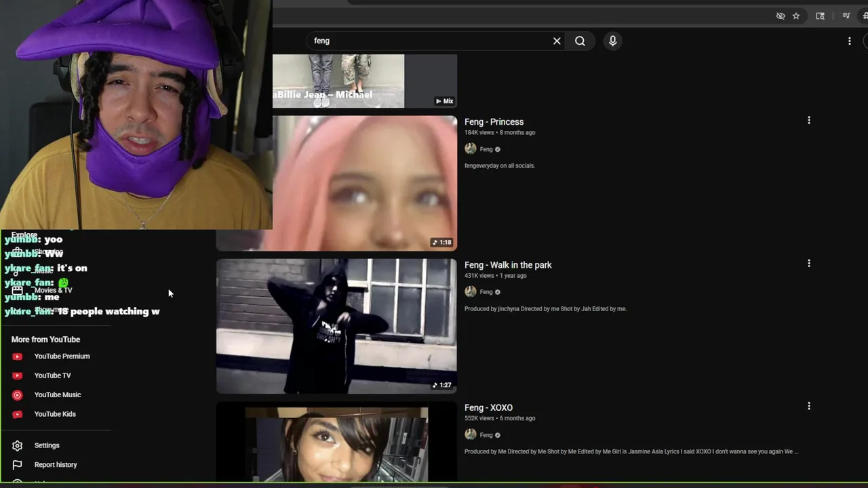Image resolution: width=868 pixels, height=488 pixels.
Task: Click Feng channel avatar beside Princess result
Action: click(x=470, y=149)
